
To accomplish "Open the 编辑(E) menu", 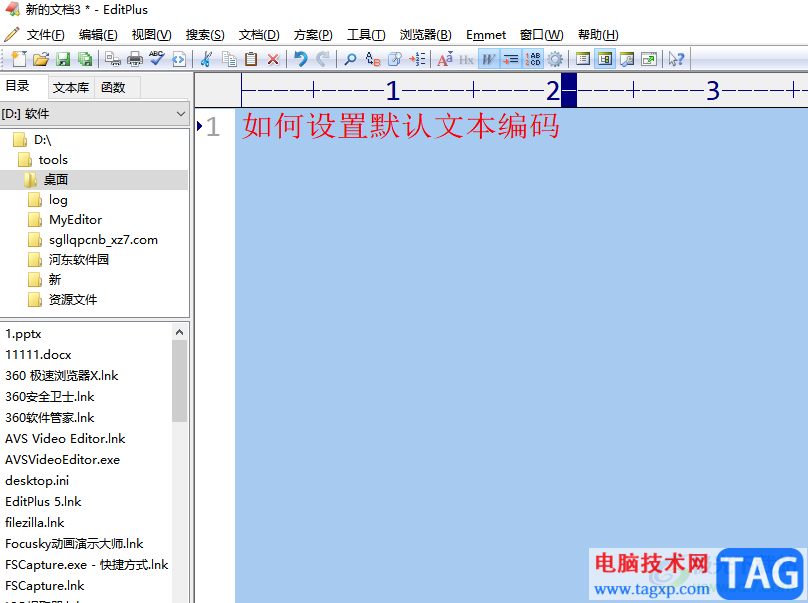I will click(98, 35).
